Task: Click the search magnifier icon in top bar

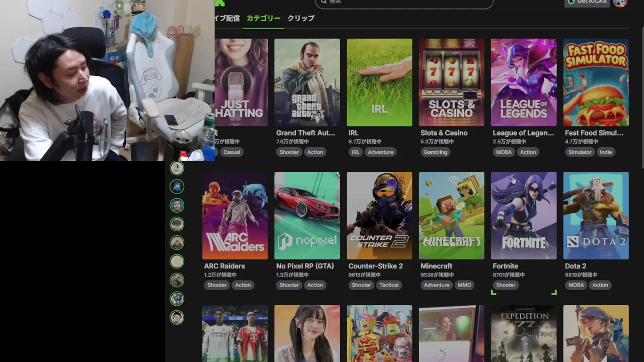Action: [324, 2]
